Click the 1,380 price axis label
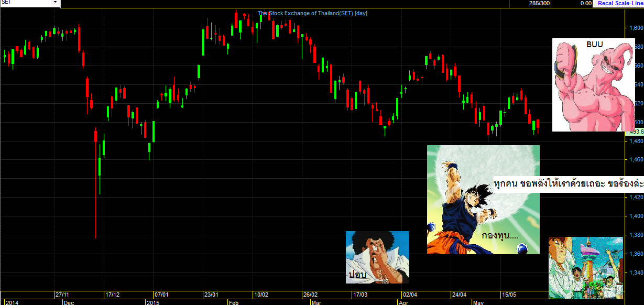The width and height of the screenshot is (644, 305). (x=636, y=235)
